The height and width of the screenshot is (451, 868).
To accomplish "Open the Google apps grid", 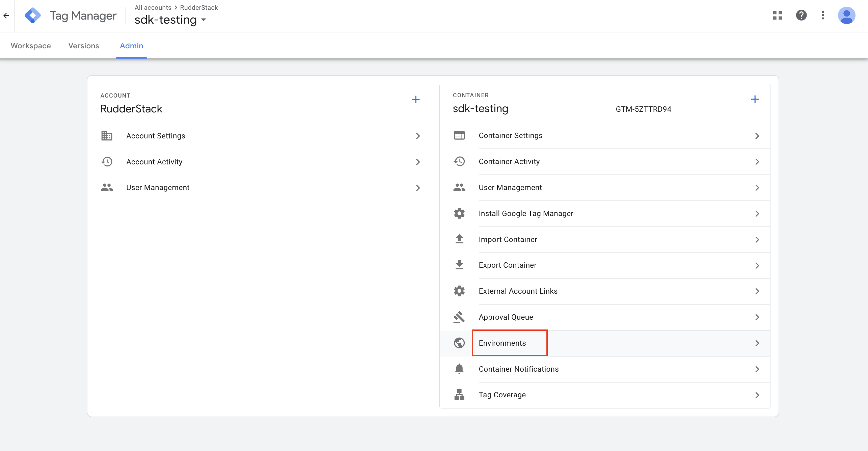I will (778, 16).
